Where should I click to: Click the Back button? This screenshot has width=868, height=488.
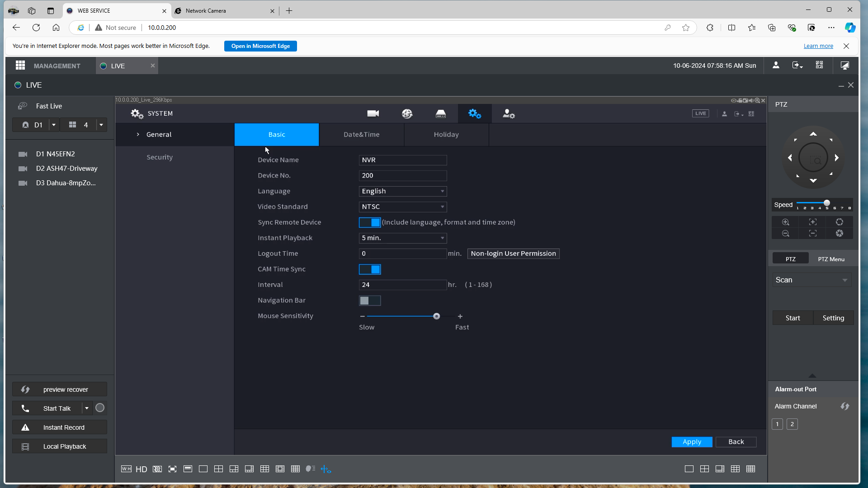(x=736, y=442)
